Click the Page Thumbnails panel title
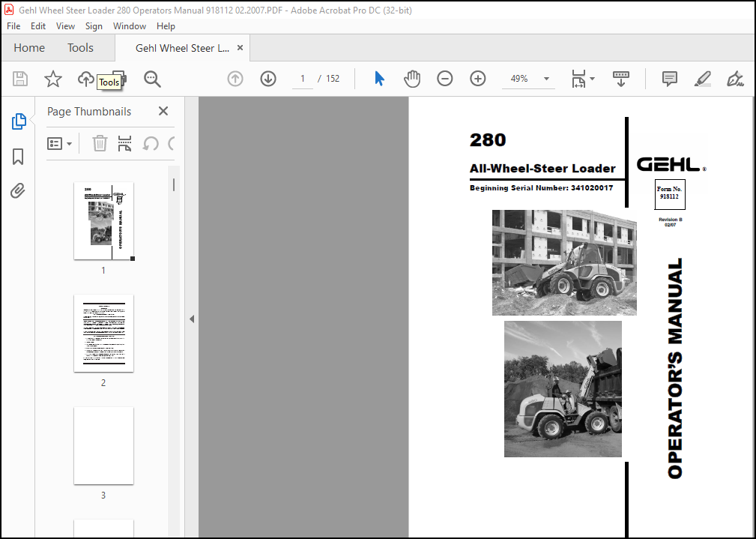This screenshot has width=756, height=539. pyautogui.click(x=89, y=112)
